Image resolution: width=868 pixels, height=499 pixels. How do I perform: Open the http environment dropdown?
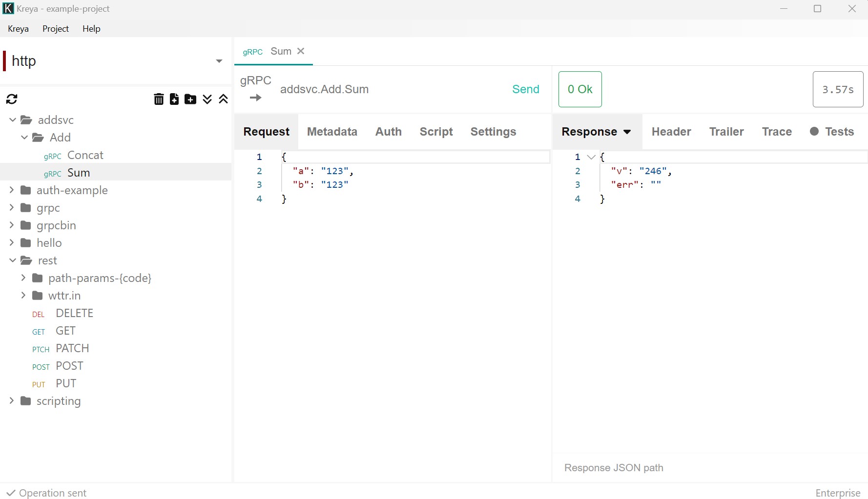coord(219,60)
